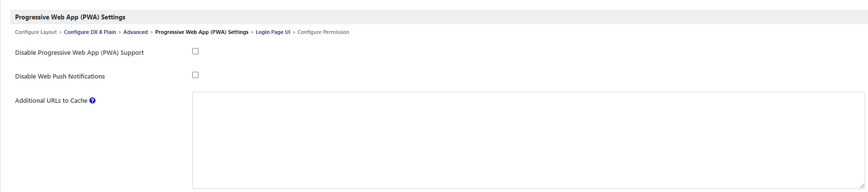Click breadcrumb arrow after Configure DX 8 Plain

click(119, 32)
